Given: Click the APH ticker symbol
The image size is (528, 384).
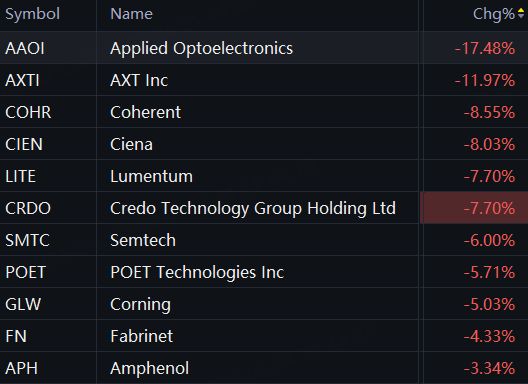Looking at the screenshot, I should [x=21, y=368].
